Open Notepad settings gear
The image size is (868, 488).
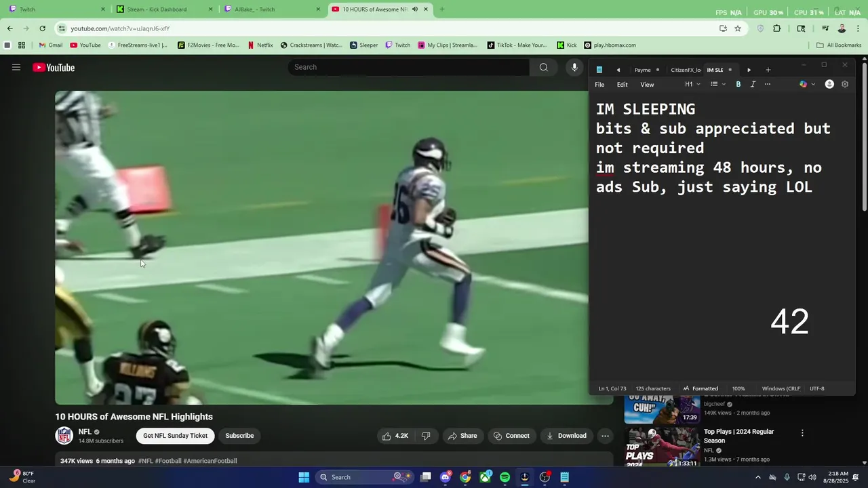[x=845, y=85]
